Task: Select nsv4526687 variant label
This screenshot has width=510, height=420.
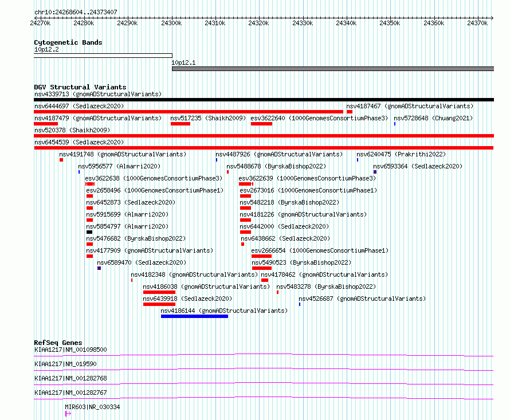Action: [362, 299]
